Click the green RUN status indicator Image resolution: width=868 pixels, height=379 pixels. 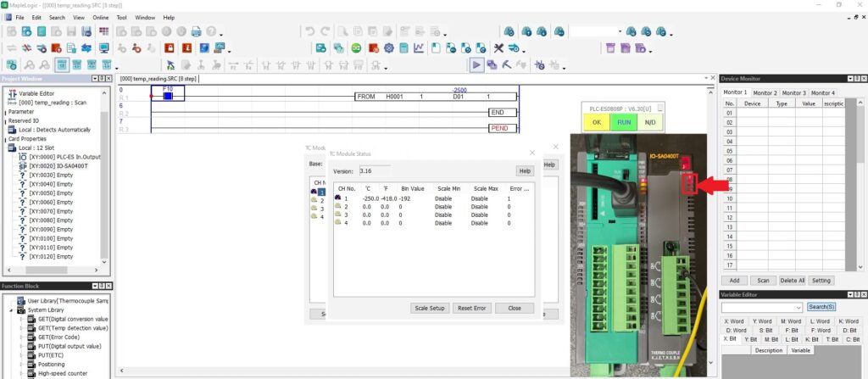[623, 122]
